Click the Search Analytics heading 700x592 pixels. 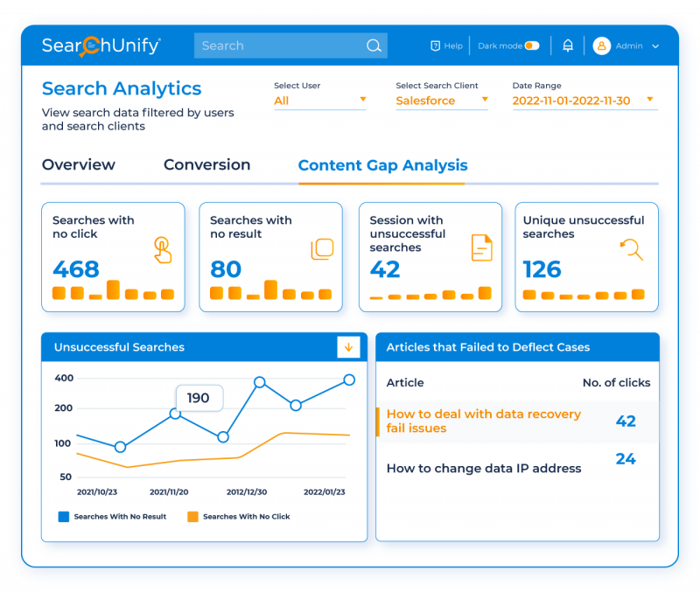pos(122,89)
